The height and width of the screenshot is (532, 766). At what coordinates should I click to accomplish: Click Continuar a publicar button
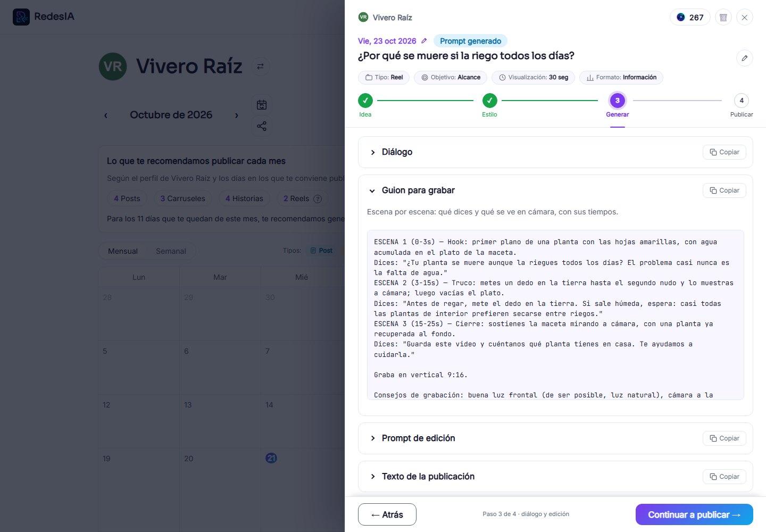(x=694, y=514)
